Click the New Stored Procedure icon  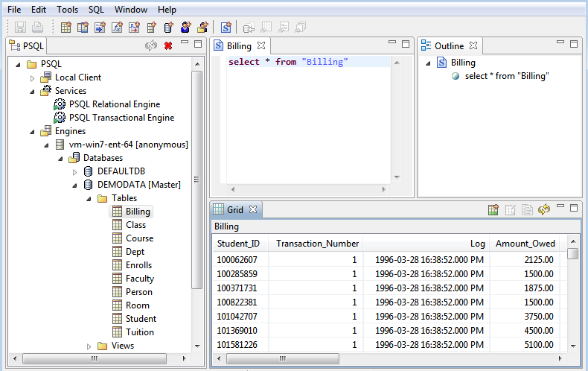click(100, 27)
